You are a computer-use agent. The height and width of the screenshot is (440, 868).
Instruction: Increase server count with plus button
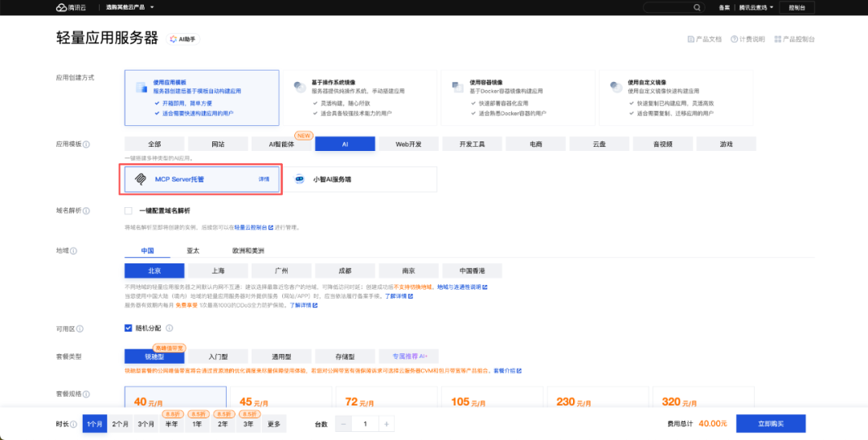click(387, 425)
